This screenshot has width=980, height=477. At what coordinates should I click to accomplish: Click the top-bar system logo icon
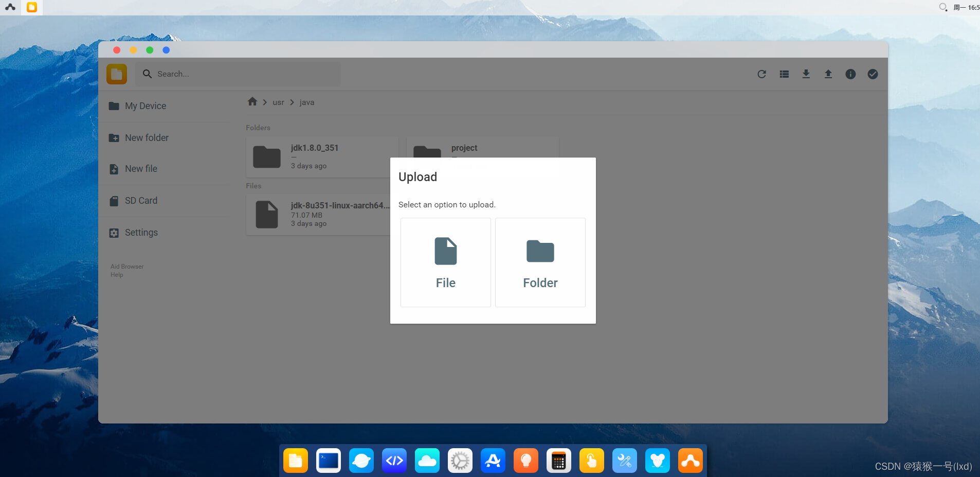10,7
